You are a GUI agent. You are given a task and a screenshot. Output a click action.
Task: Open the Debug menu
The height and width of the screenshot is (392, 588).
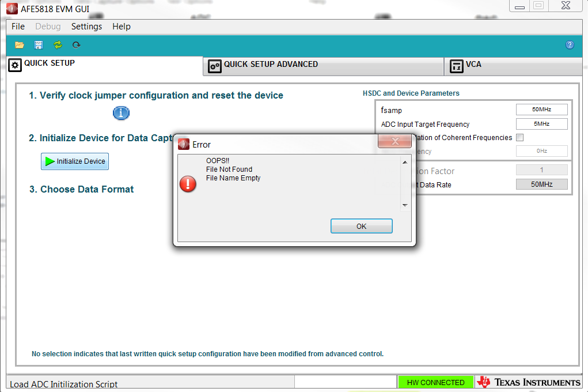(48, 27)
